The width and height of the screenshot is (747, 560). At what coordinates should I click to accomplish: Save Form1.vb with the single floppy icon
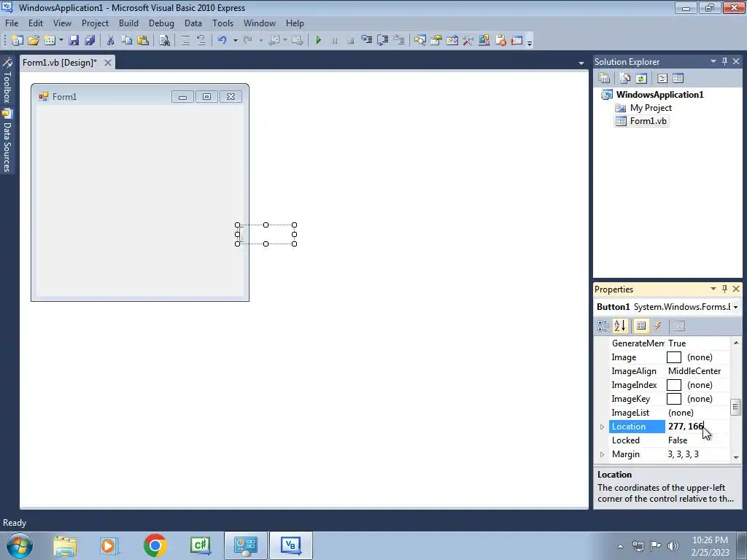pyautogui.click(x=74, y=41)
